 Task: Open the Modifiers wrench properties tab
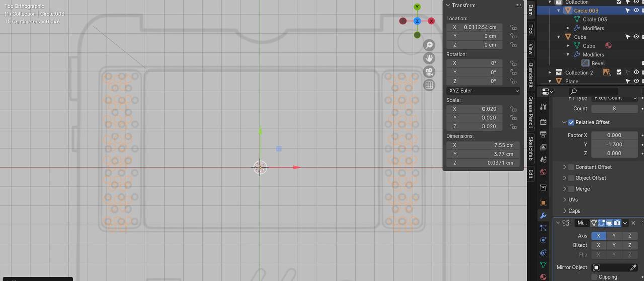[x=543, y=215]
